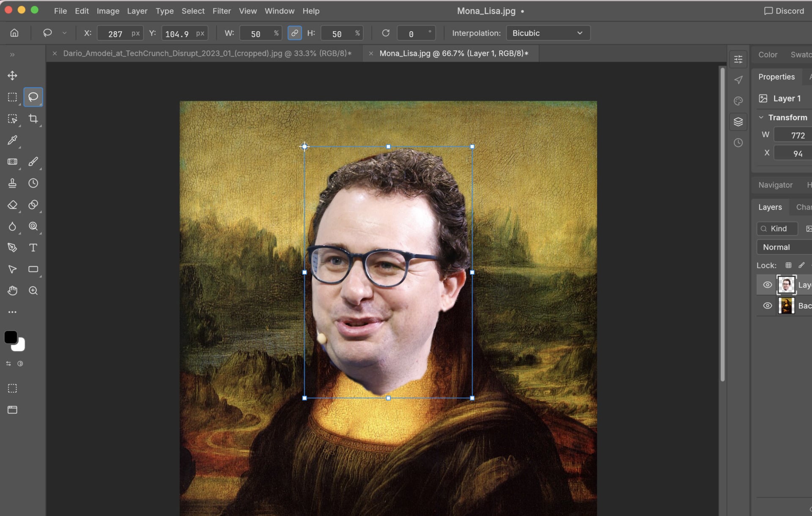
Task: Select the Move tool
Action: [x=12, y=76]
